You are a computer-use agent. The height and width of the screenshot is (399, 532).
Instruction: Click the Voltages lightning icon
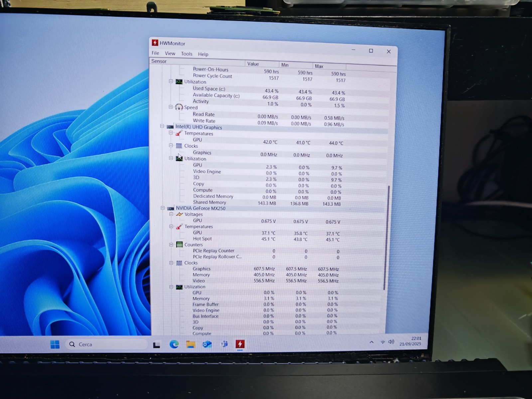(x=180, y=214)
